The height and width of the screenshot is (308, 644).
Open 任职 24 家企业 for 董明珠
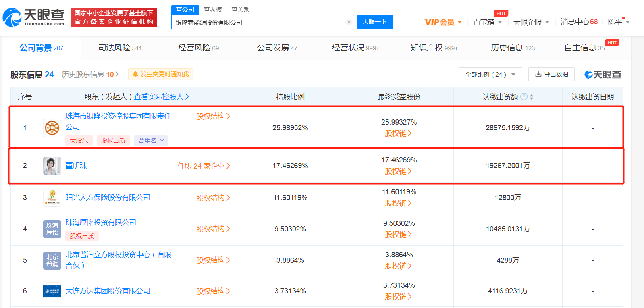point(204,166)
